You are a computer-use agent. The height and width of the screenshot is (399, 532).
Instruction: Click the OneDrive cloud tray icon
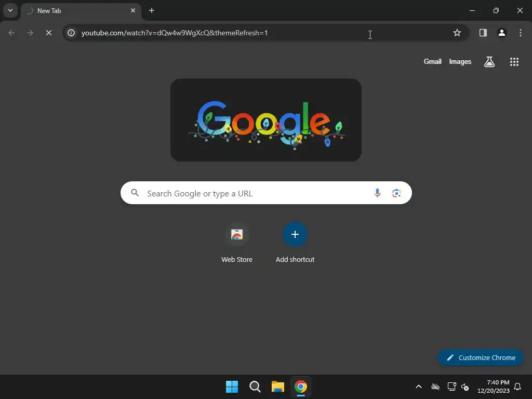tap(435, 387)
